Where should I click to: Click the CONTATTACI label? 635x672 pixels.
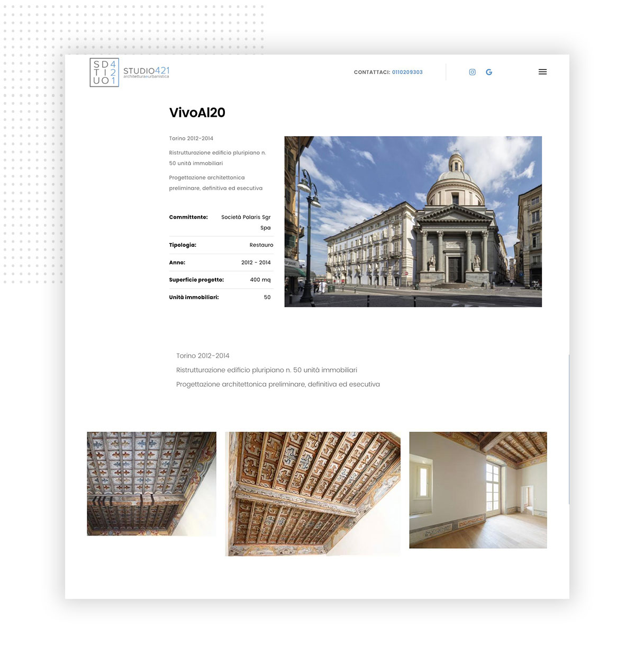pyautogui.click(x=372, y=72)
